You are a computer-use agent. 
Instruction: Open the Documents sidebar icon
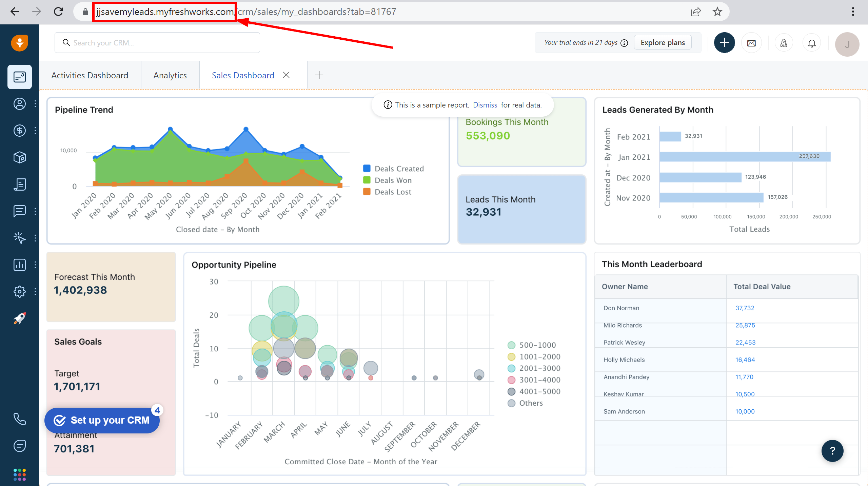point(20,184)
